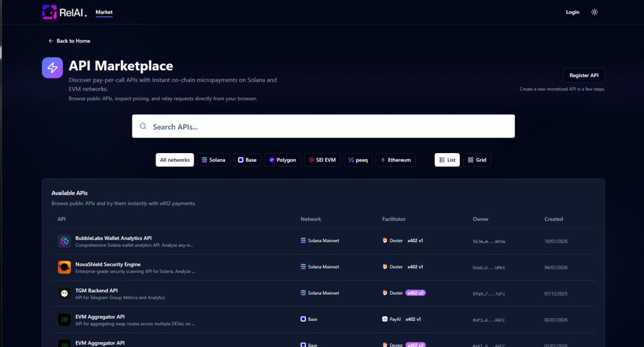Click the BubbleLabs API logo thumbnail
This screenshot has width=644, height=347.
point(64,241)
